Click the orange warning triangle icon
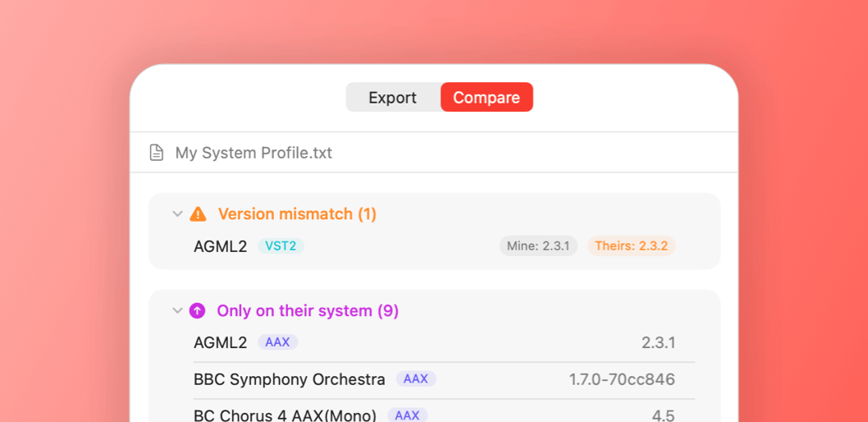868x422 pixels. click(198, 214)
